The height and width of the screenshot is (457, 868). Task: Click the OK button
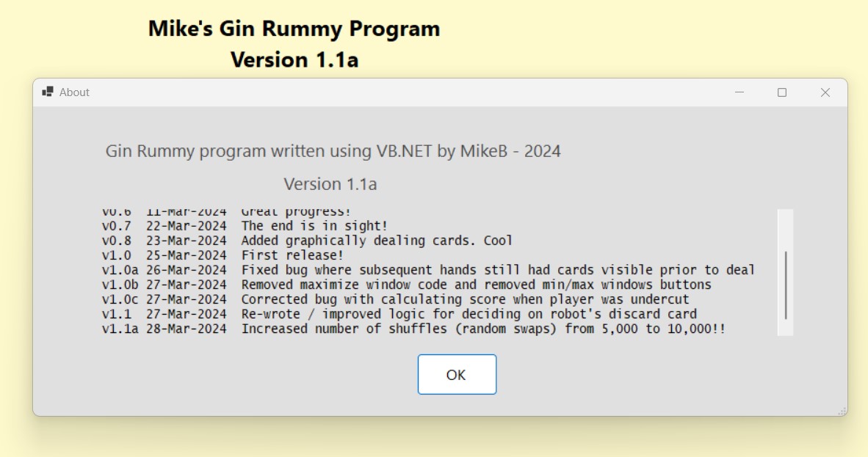457,374
